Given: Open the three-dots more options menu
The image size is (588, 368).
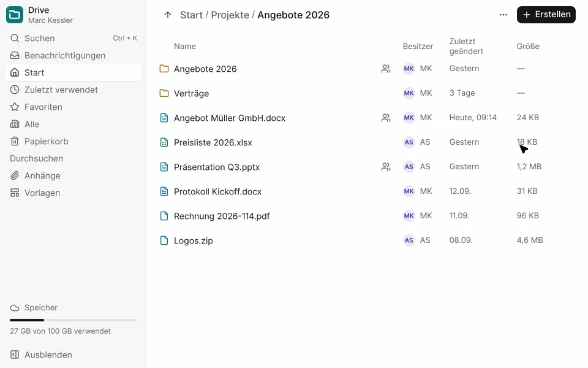Looking at the screenshot, I should pyautogui.click(x=503, y=15).
